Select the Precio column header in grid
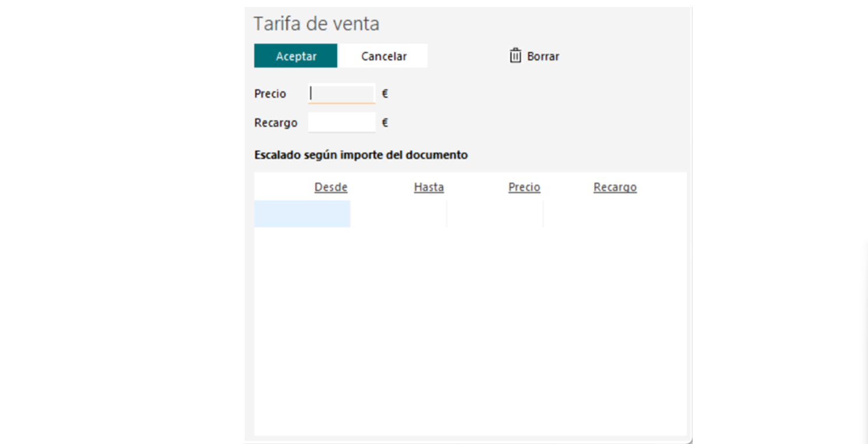 point(524,187)
